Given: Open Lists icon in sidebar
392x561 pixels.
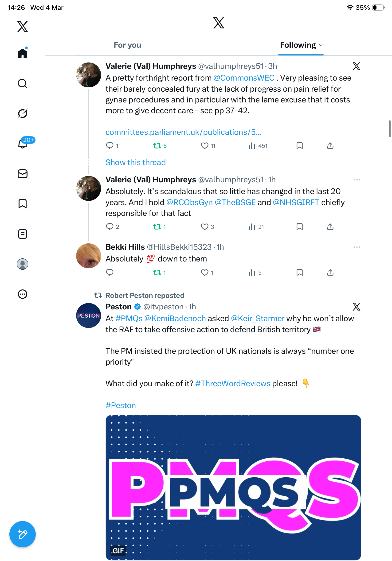Looking at the screenshot, I should pos(23,234).
